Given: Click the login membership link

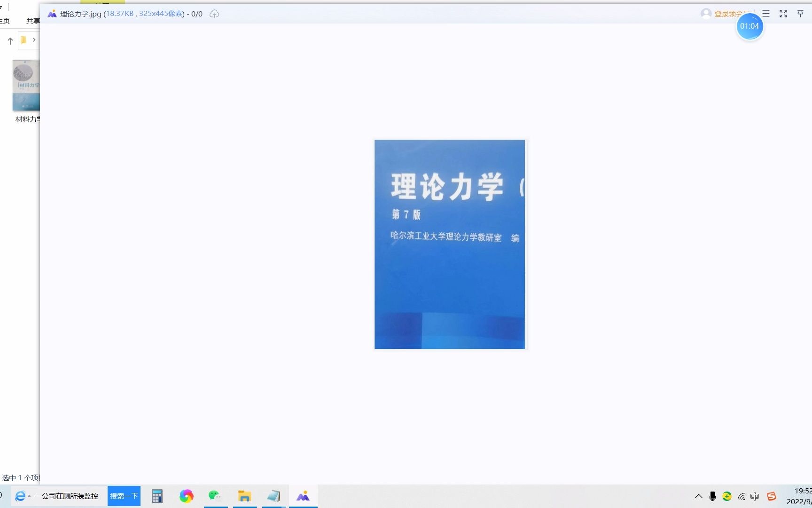Looking at the screenshot, I should 731,14.
